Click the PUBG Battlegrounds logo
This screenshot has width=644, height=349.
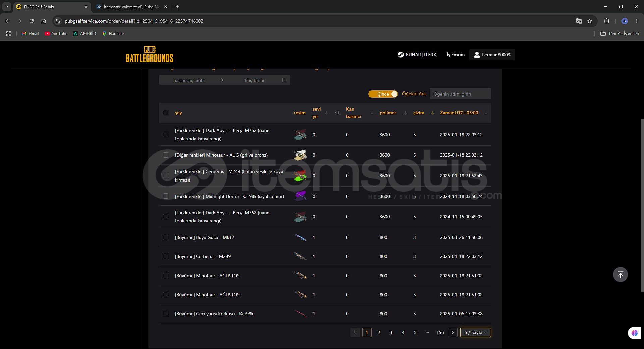[150, 54]
